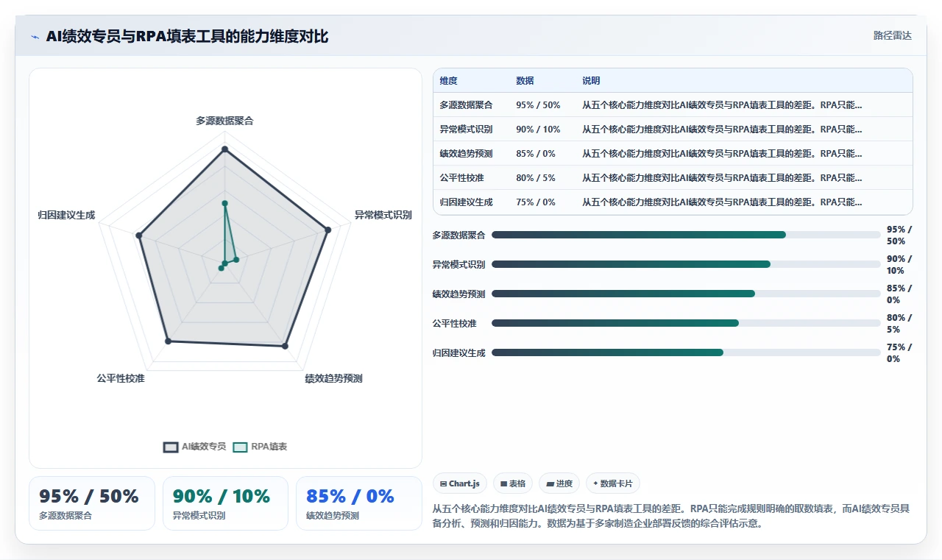
Task: Select the 进度 chip
Action: 559,483
